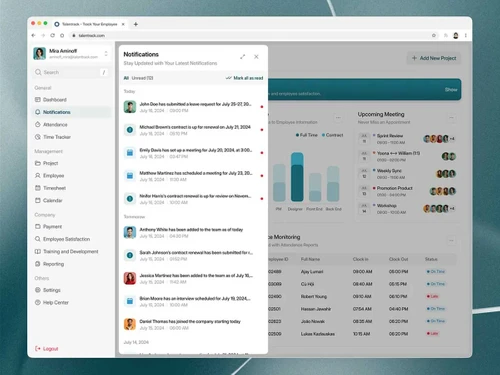Open Brian Moore interview notification
Viewport: 500px width, 375px height.
[193, 301]
